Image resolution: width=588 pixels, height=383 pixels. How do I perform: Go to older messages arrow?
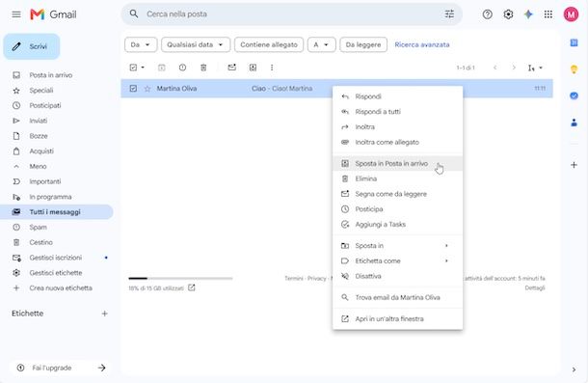coord(514,68)
